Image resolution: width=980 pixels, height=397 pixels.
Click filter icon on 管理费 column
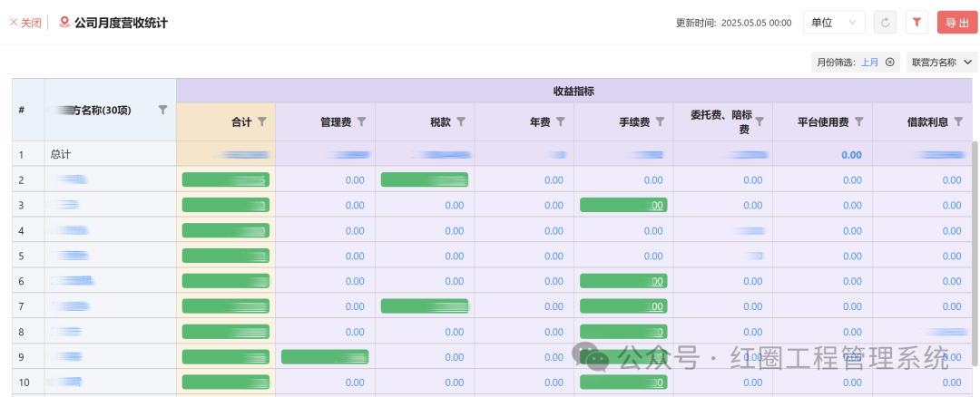[x=361, y=121]
